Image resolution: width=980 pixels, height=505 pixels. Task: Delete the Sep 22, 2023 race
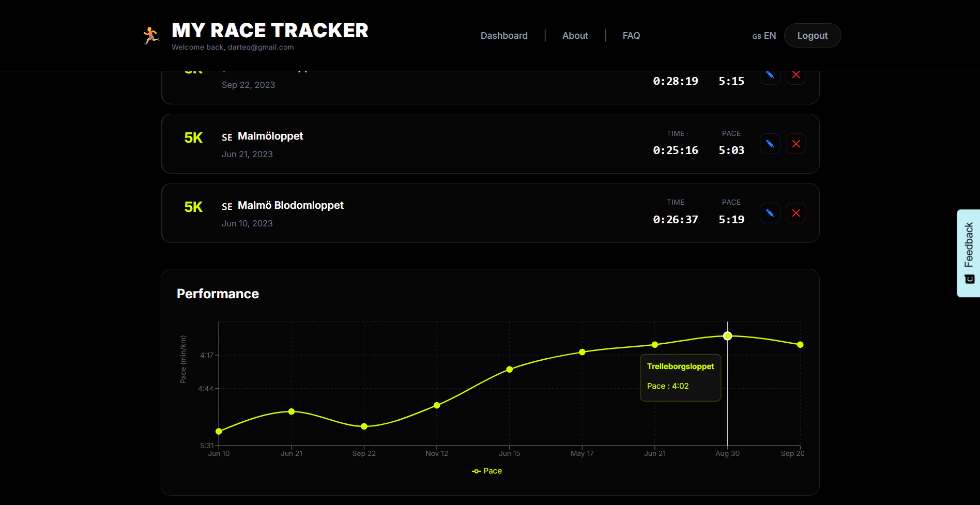(x=796, y=74)
